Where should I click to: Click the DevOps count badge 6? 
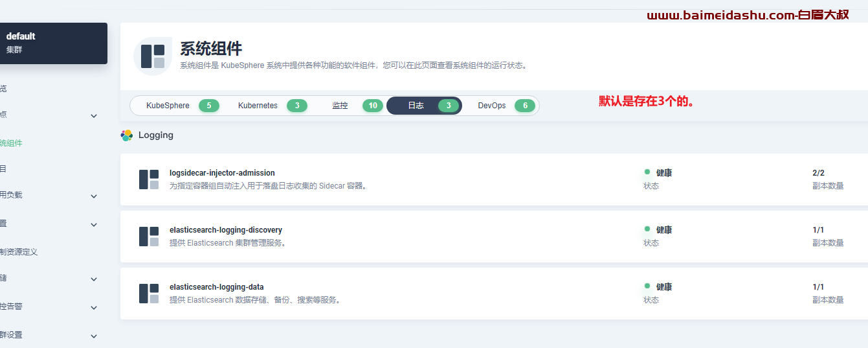tap(525, 106)
